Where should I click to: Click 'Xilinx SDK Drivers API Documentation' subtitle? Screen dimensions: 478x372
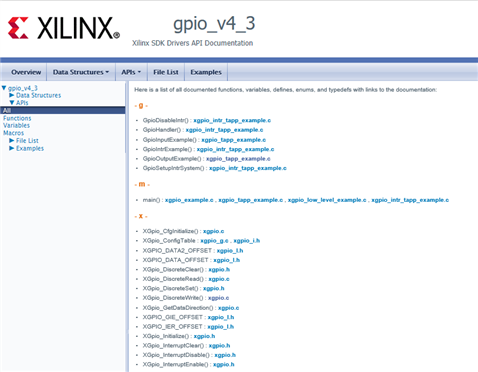(x=193, y=43)
